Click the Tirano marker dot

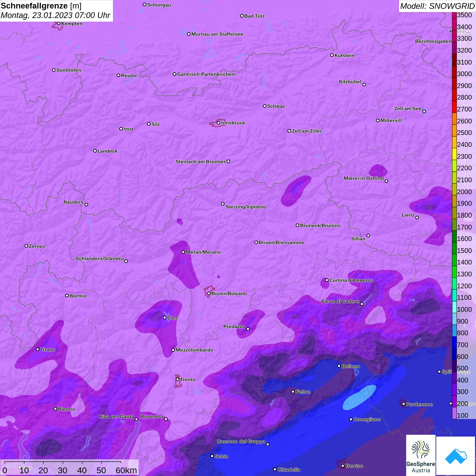coord(38,349)
